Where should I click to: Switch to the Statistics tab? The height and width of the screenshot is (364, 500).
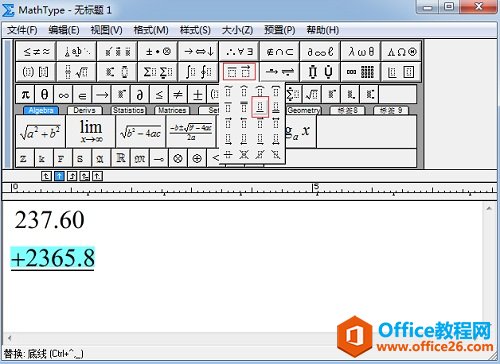tap(128, 110)
